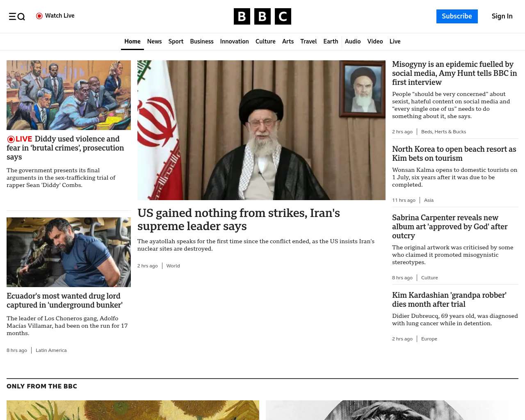Open the Earth menu item
Image resolution: width=525 pixels, height=420 pixels.
pos(331,41)
